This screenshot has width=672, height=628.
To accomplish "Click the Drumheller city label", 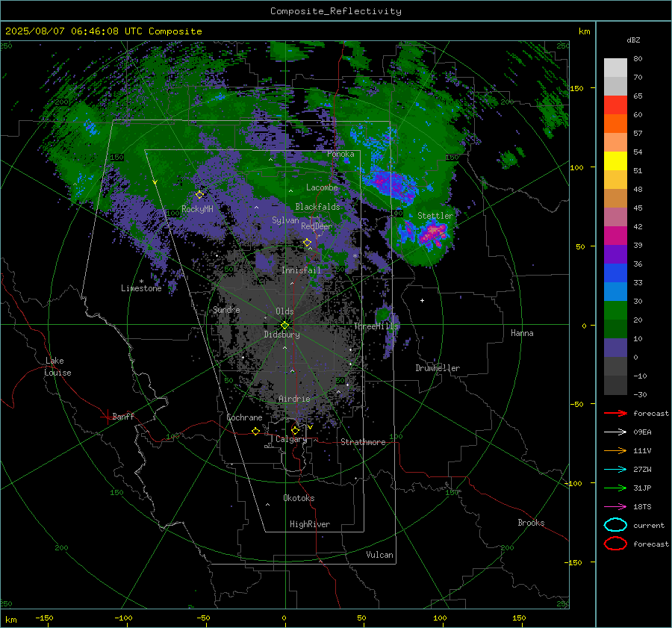I will point(438,368).
